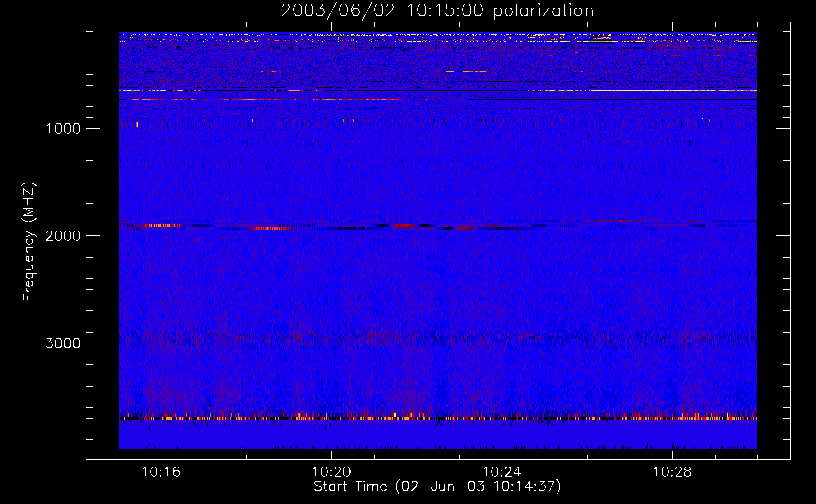Click the 10:16 time tick label

coord(161,472)
